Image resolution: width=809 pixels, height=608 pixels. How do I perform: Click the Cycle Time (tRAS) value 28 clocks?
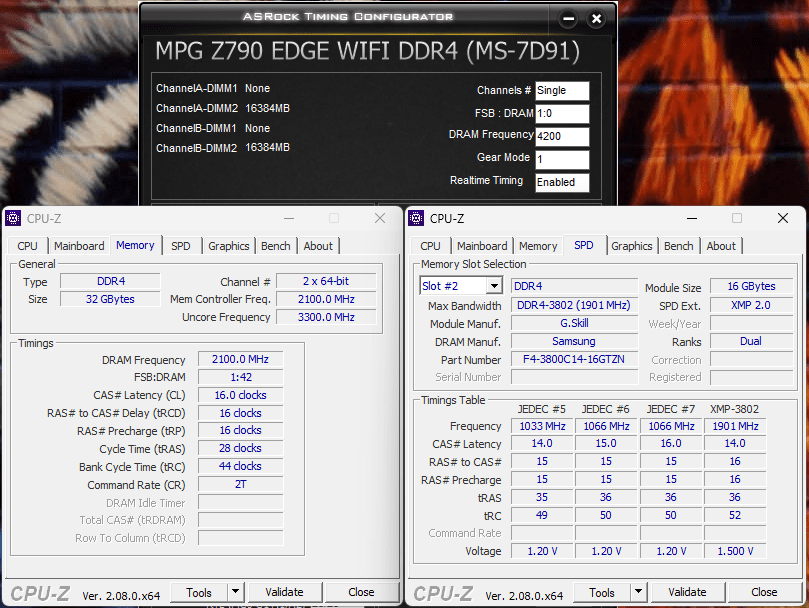[240, 449]
